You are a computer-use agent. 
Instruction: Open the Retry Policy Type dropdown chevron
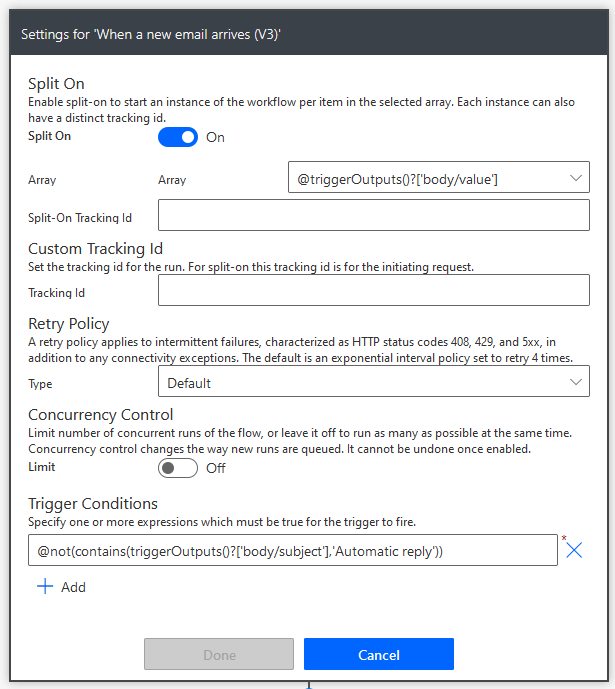pyautogui.click(x=575, y=382)
